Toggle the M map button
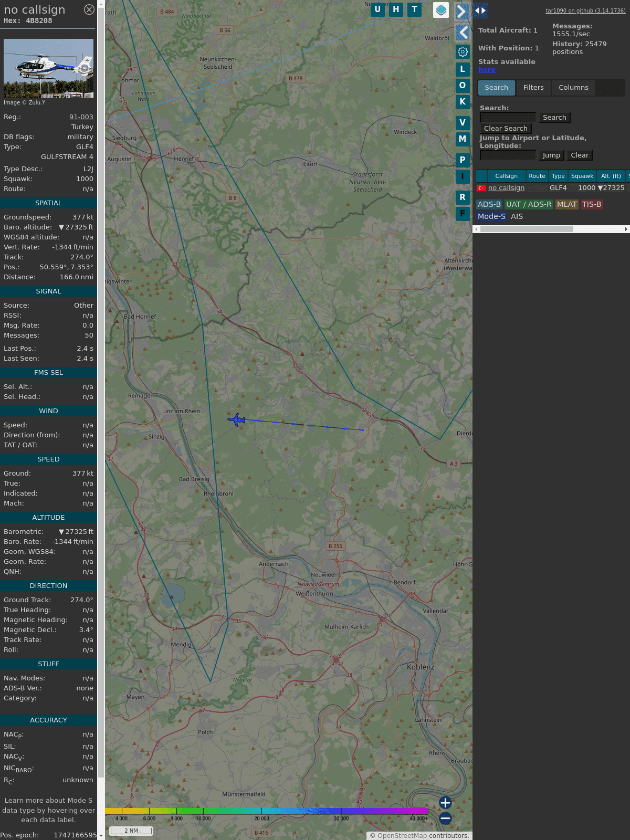630x840 pixels. click(463, 139)
